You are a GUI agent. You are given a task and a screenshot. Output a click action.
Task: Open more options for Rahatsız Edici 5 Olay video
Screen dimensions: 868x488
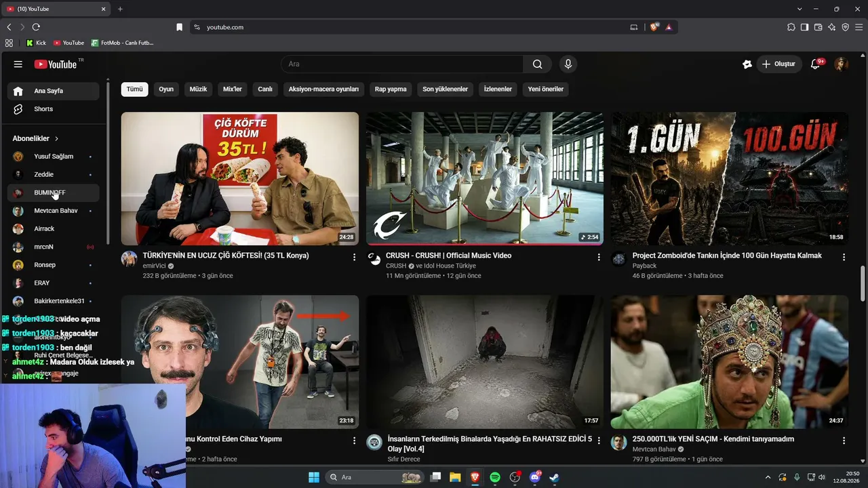599,441
